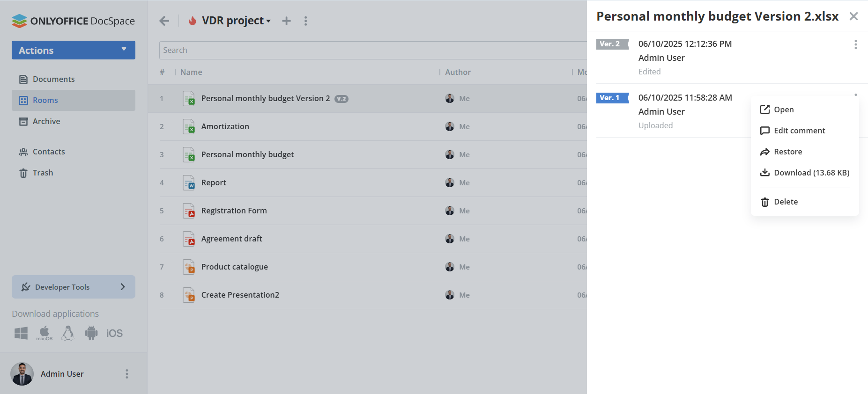Click the iOS download application icon

click(x=114, y=333)
